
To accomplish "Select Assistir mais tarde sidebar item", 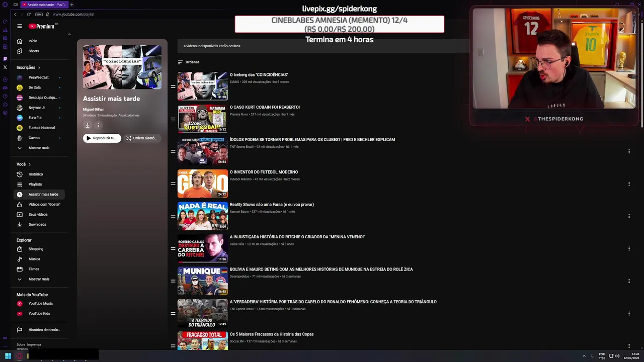I will click(40, 194).
